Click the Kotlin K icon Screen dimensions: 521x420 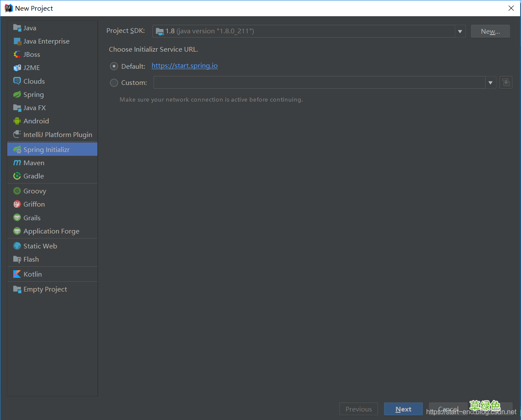coord(17,274)
